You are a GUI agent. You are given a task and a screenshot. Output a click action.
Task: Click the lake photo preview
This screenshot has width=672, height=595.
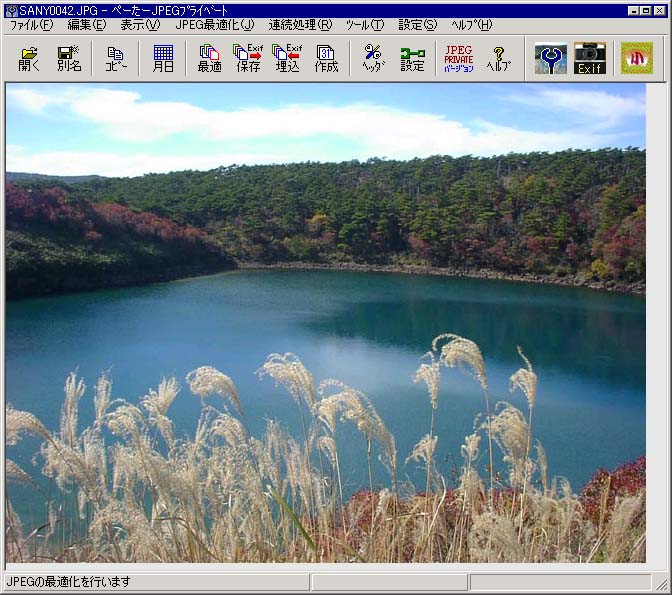pos(326,323)
